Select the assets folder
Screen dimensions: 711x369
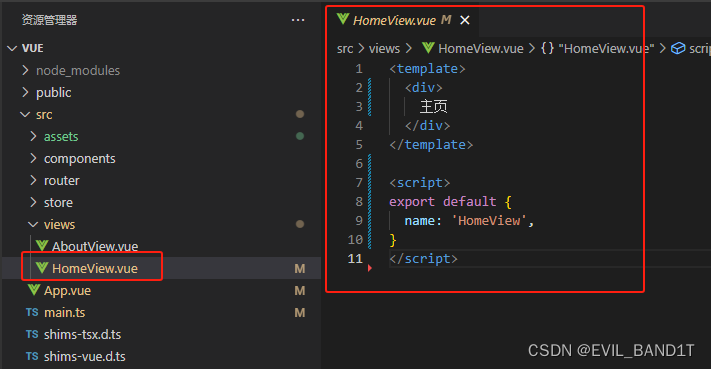point(61,136)
